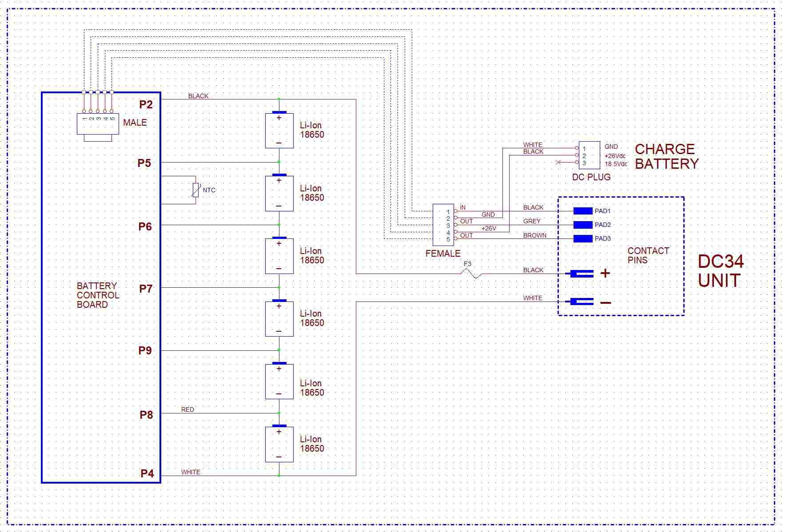
Task: Select the RED wire label at P8
Action: click(x=187, y=409)
